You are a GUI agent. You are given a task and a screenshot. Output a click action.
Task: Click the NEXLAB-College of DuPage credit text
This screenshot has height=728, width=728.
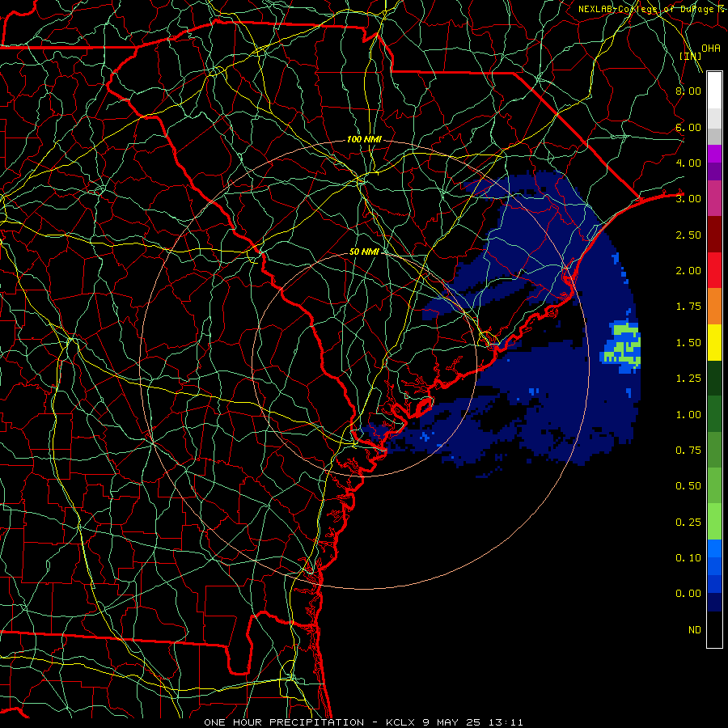[651, 9]
